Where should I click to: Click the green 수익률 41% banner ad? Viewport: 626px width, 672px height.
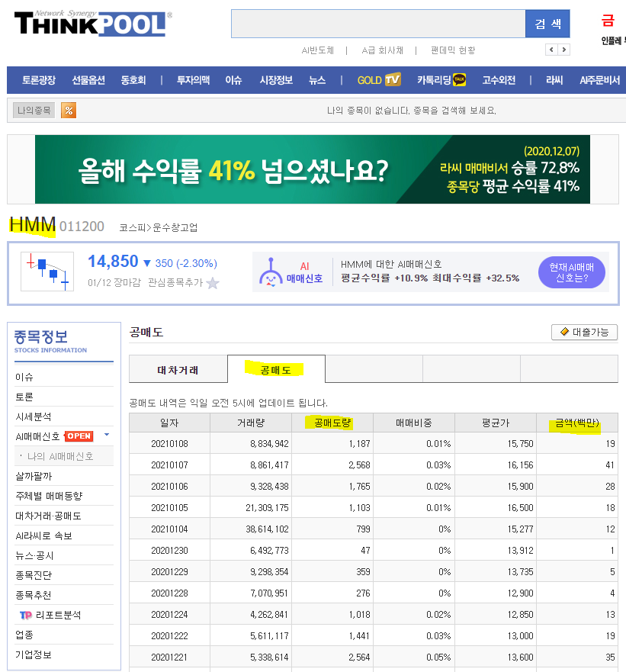pos(313,169)
